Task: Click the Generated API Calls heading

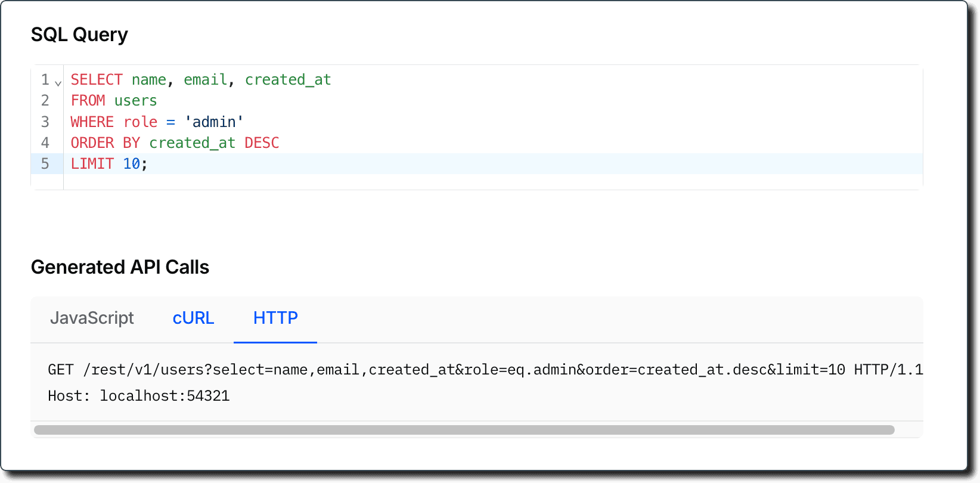Action: pos(120,267)
